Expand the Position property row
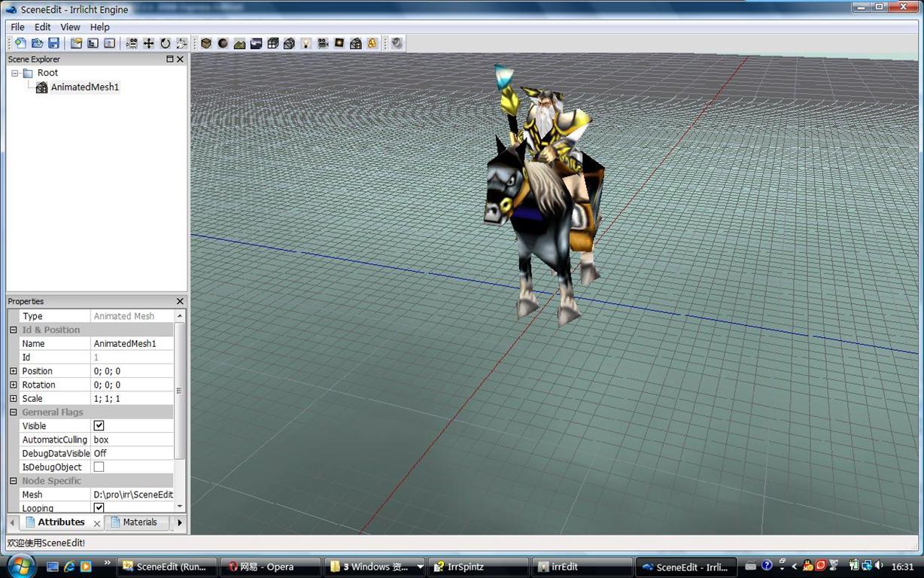Viewport: 924px width, 578px height. [13, 371]
